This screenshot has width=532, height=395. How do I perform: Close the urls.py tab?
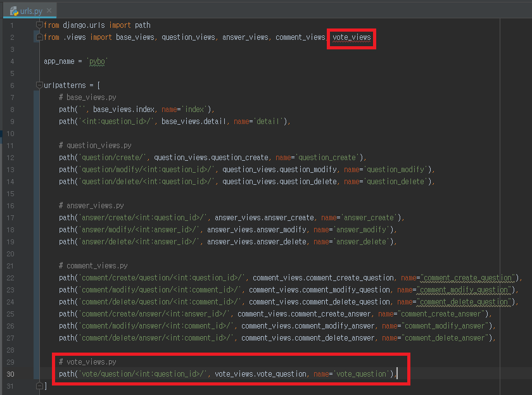[x=49, y=11]
